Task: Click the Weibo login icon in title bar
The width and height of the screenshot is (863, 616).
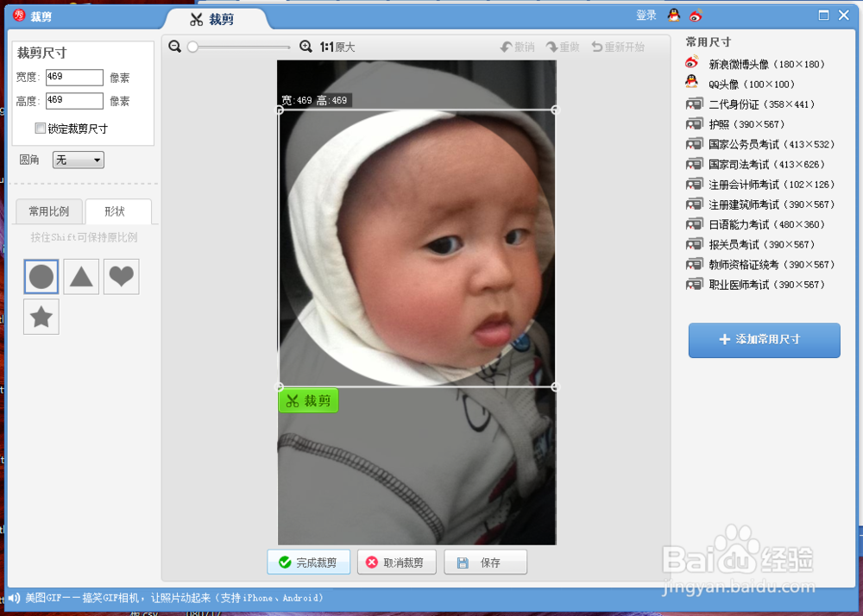Action: 696,16
